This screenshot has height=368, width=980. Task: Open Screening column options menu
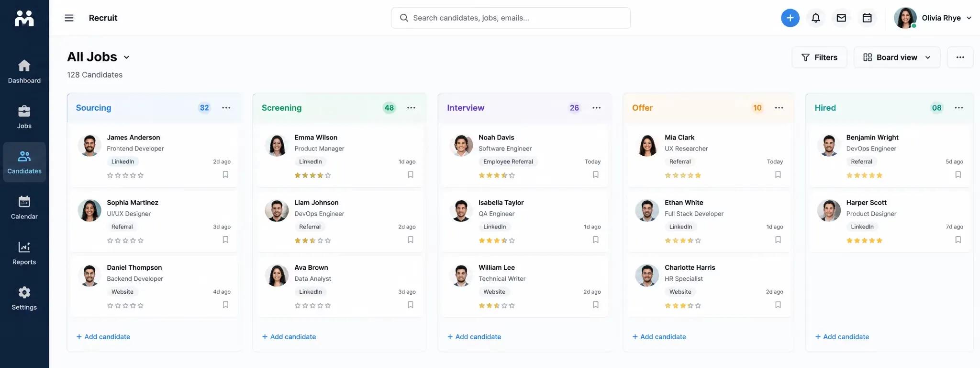click(411, 108)
